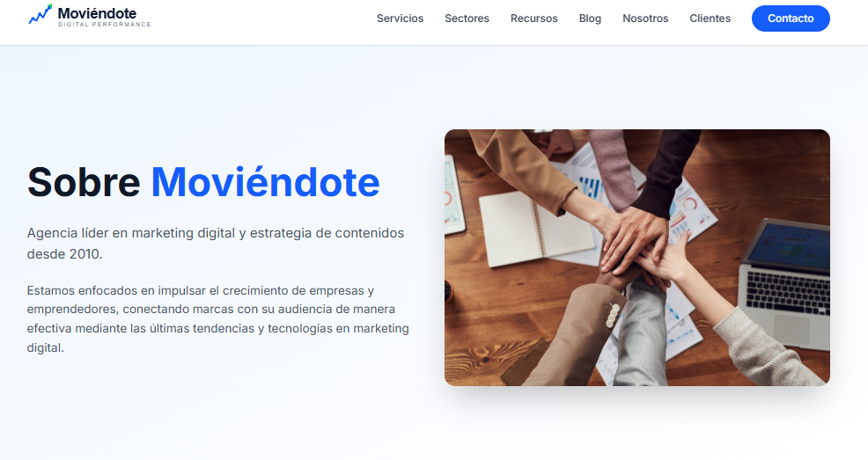Click the Agencia líder intro paragraph

(x=216, y=244)
